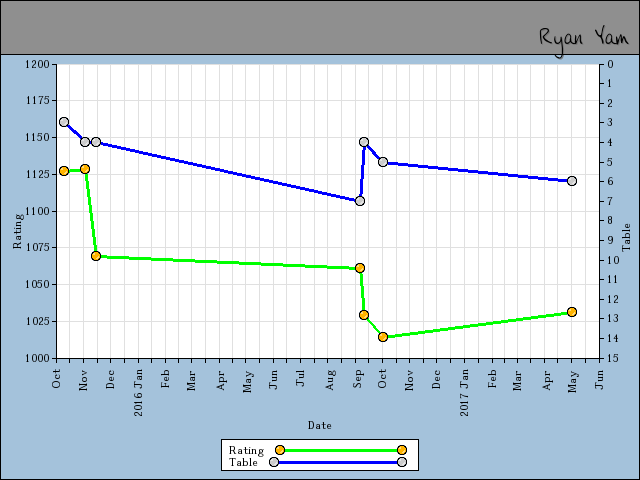Image resolution: width=640 pixels, height=480 pixels.
Task: Click the "8" label on Table axis
Action: click(x=610, y=220)
